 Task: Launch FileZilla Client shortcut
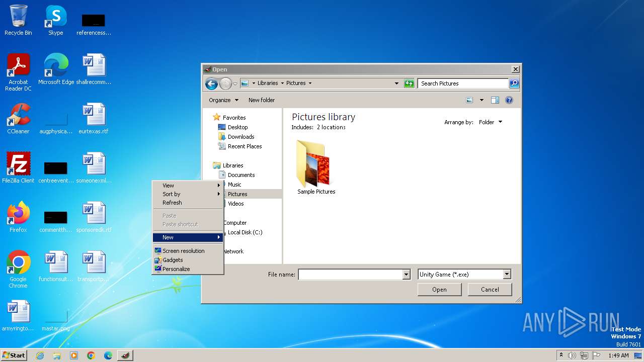pos(18,168)
